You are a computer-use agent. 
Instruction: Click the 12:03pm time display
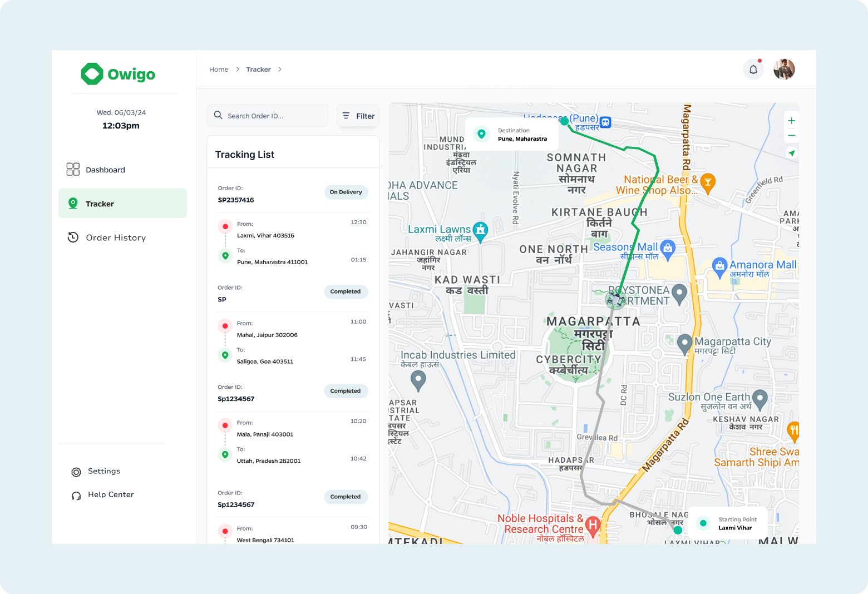click(x=121, y=126)
